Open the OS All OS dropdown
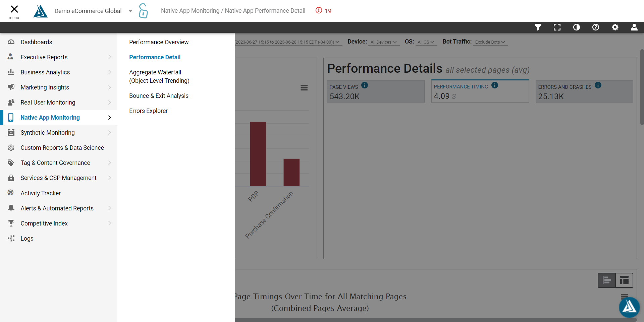Image resolution: width=644 pixels, height=322 pixels. [426, 42]
